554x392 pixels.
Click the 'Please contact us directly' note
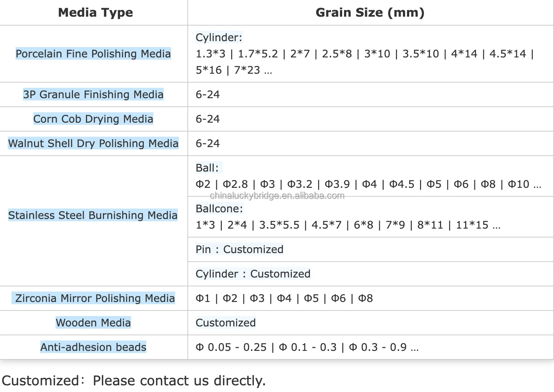pyautogui.click(x=179, y=381)
